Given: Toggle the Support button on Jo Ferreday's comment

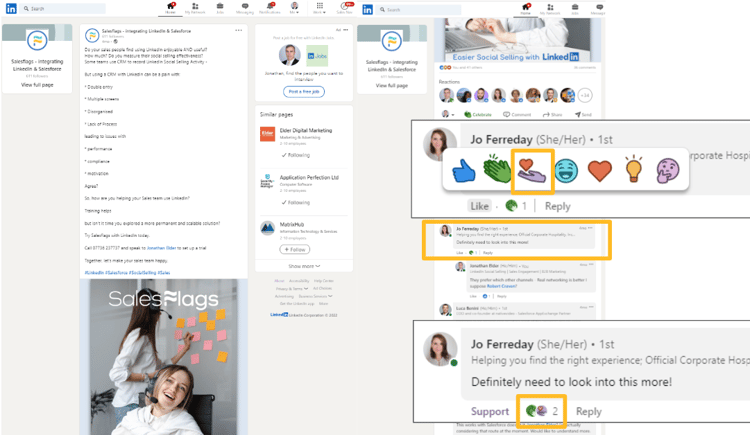Looking at the screenshot, I should point(490,412).
